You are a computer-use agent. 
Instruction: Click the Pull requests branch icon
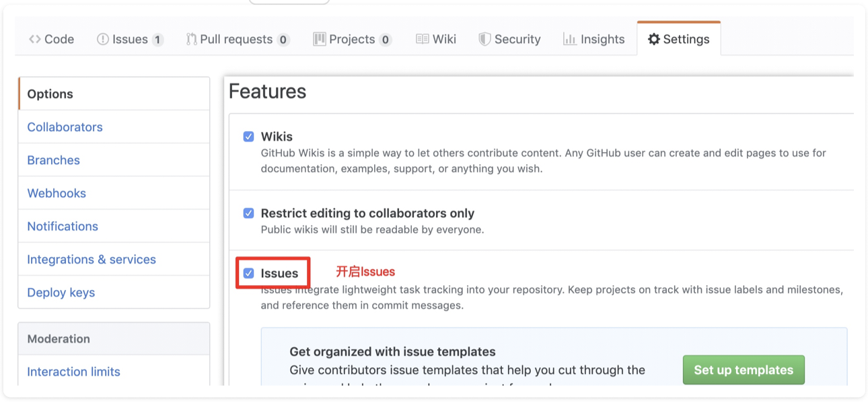192,40
